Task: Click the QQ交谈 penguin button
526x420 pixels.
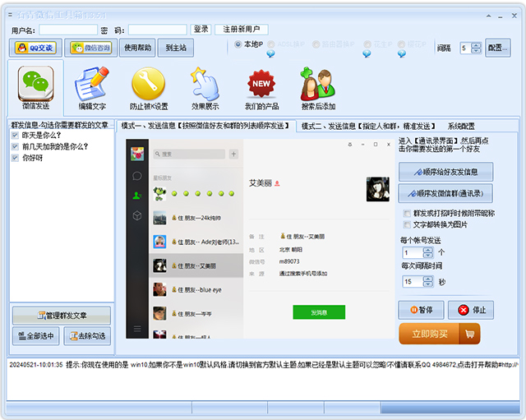Action: [35, 48]
